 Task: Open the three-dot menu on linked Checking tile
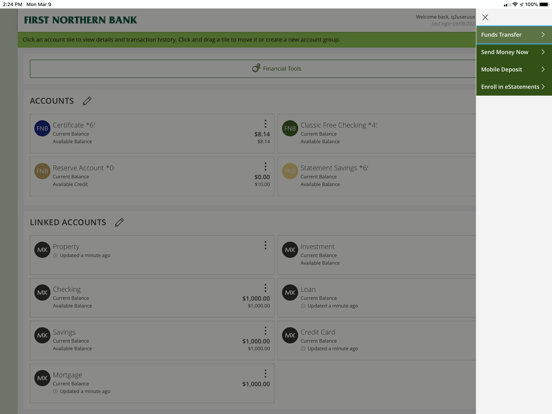(265, 288)
